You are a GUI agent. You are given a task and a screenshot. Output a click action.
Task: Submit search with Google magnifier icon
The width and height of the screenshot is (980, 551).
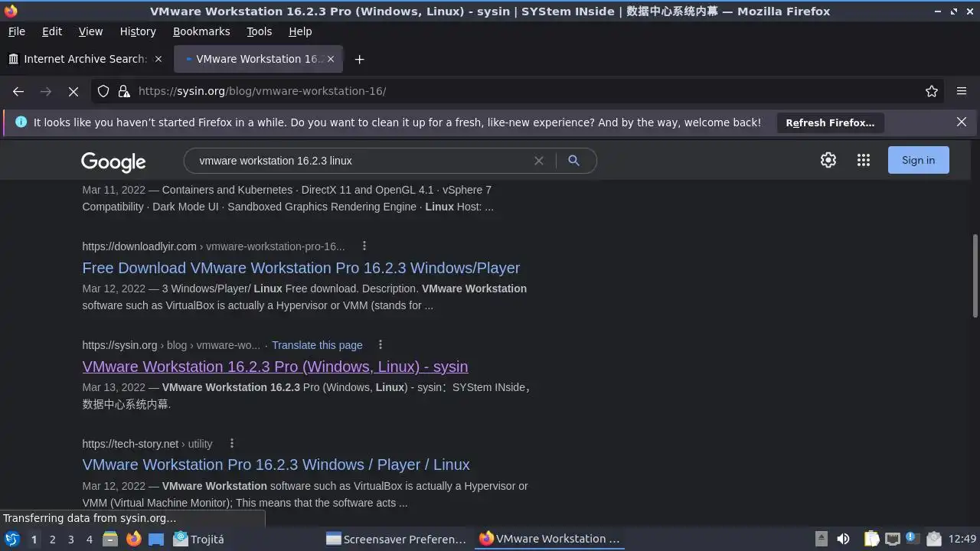pos(573,161)
